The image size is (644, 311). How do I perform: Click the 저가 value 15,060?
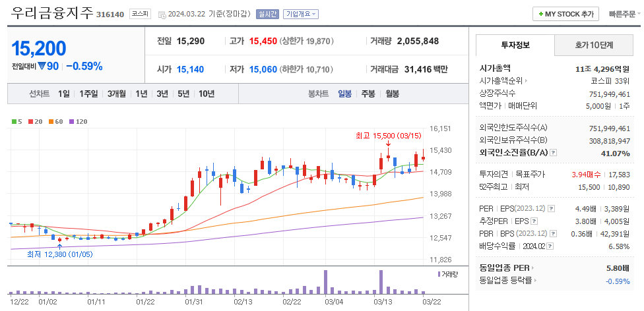263,69
